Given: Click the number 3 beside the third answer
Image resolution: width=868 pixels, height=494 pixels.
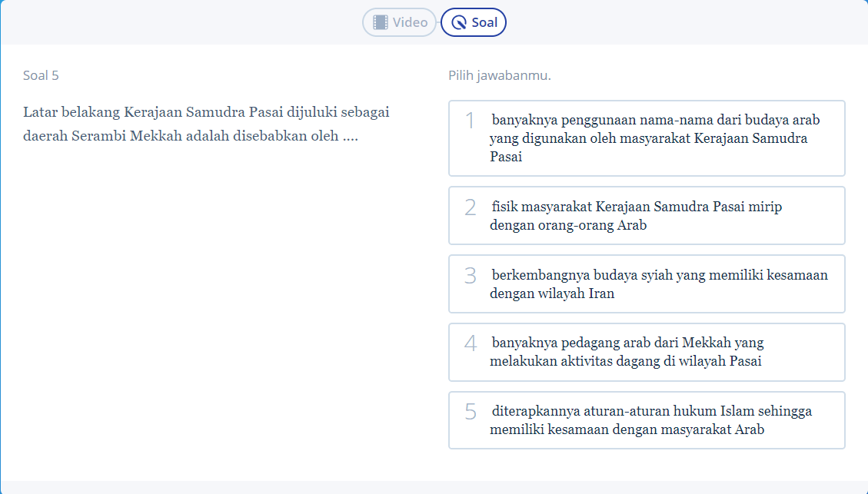Looking at the screenshot, I should [471, 275].
